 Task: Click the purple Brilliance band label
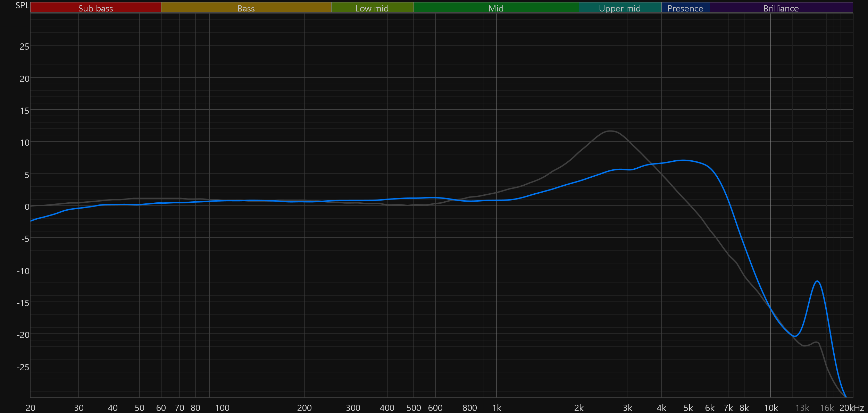click(x=781, y=8)
